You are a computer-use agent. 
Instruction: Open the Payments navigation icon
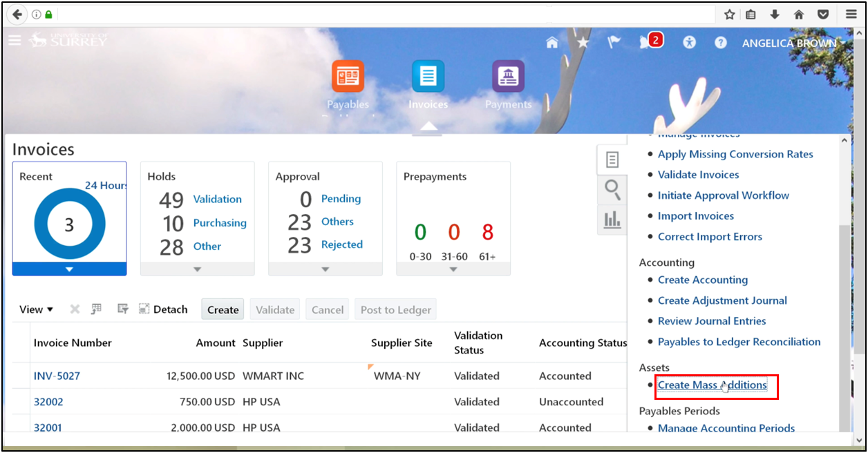coord(508,77)
